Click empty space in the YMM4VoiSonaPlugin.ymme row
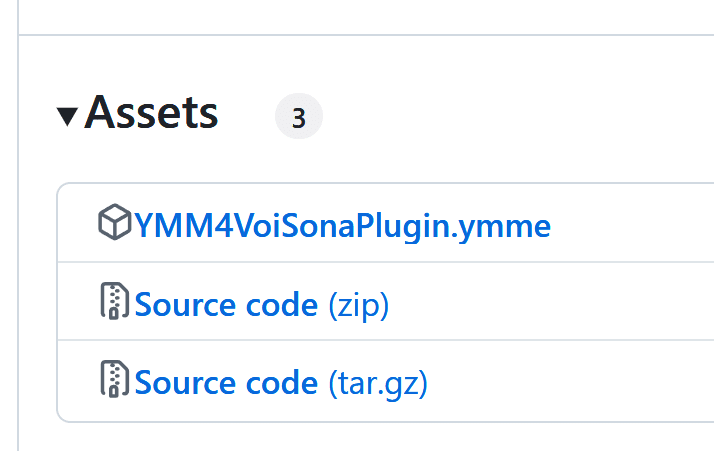Viewport: 714px width, 451px height. click(x=630, y=225)
